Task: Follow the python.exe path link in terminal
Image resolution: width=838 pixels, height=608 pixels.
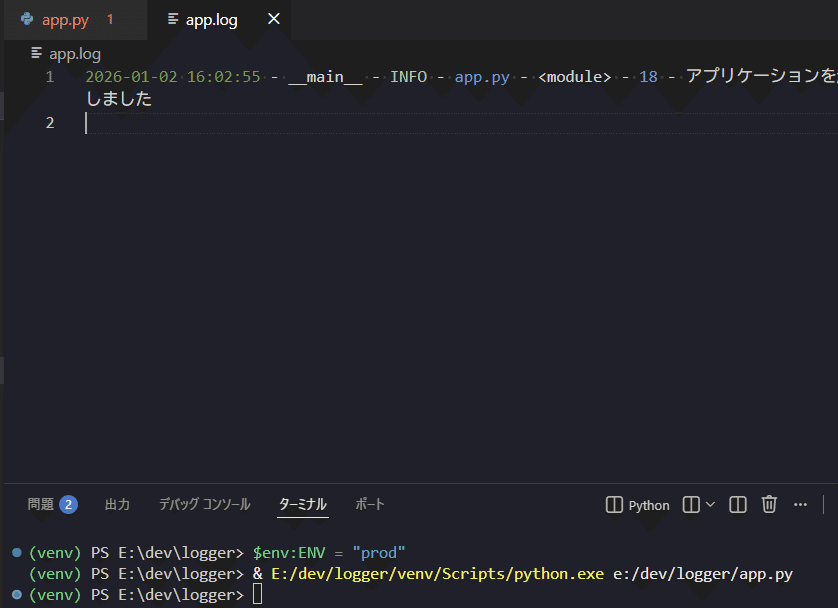Action: click(435, 573)
